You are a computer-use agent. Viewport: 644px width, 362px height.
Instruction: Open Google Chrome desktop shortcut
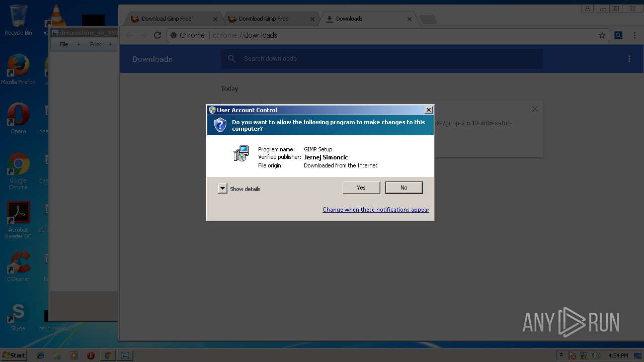click(18, 171)
